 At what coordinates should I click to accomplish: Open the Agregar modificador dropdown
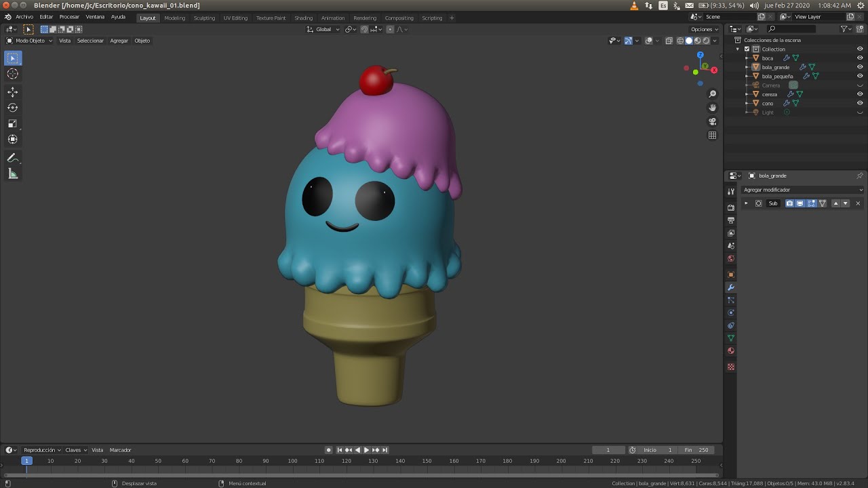point(802,190)
